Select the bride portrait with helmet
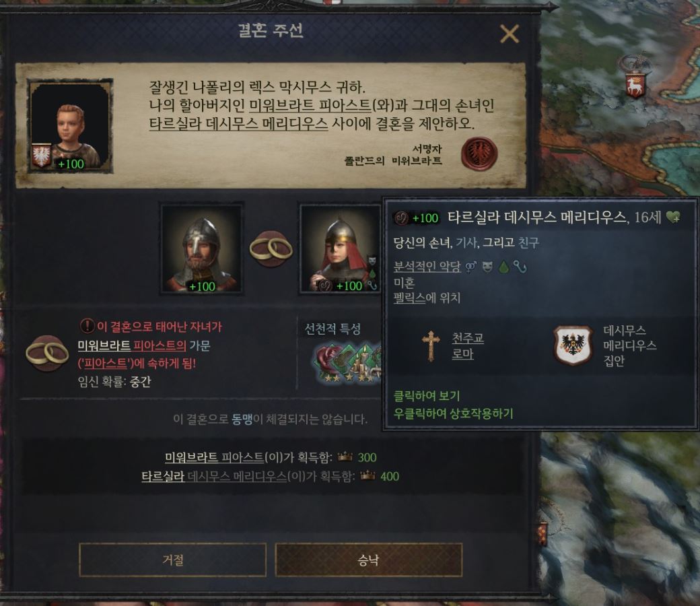Viewport: 700px width, 606px height. click(x=339, y=248)
